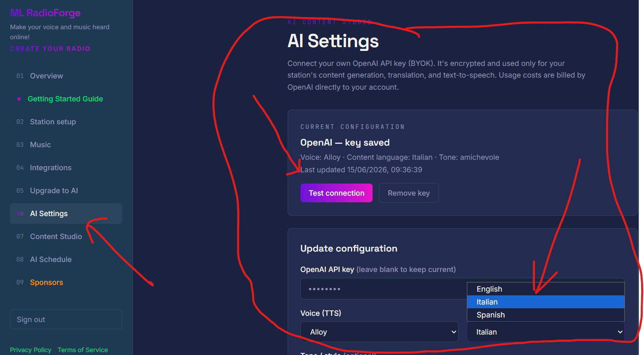Open the Station setup page

66,122
